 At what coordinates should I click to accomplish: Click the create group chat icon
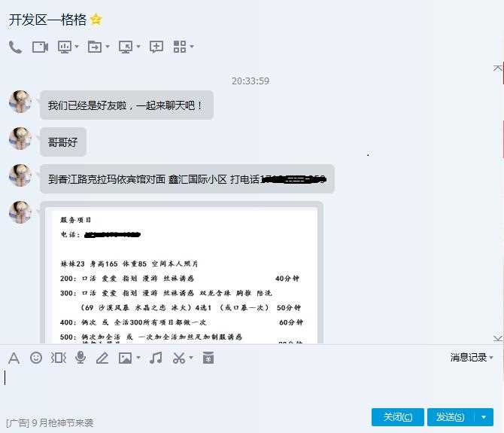156,47
